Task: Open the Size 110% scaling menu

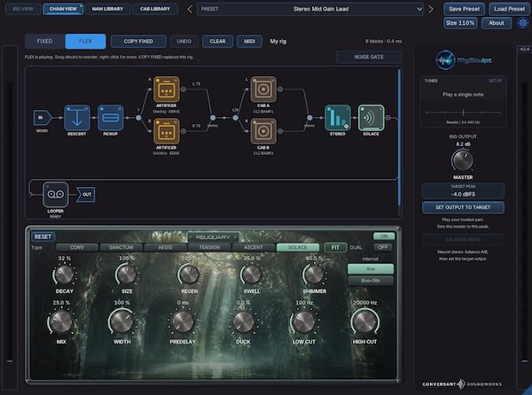Action: [460, 23]
